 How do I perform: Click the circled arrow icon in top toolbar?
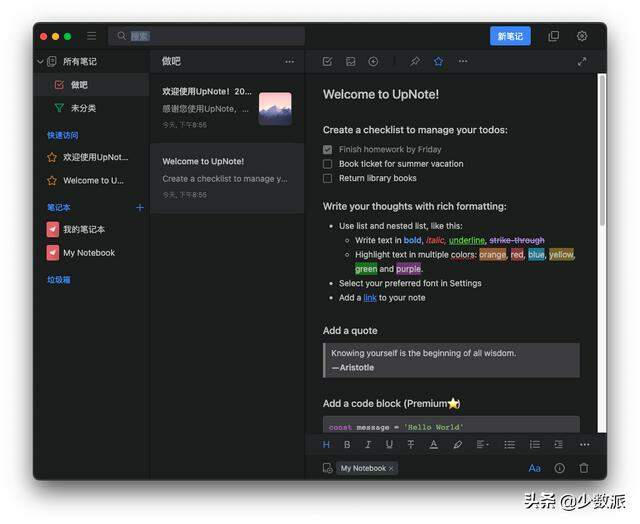pyautogui.click(x=373, y=62)
